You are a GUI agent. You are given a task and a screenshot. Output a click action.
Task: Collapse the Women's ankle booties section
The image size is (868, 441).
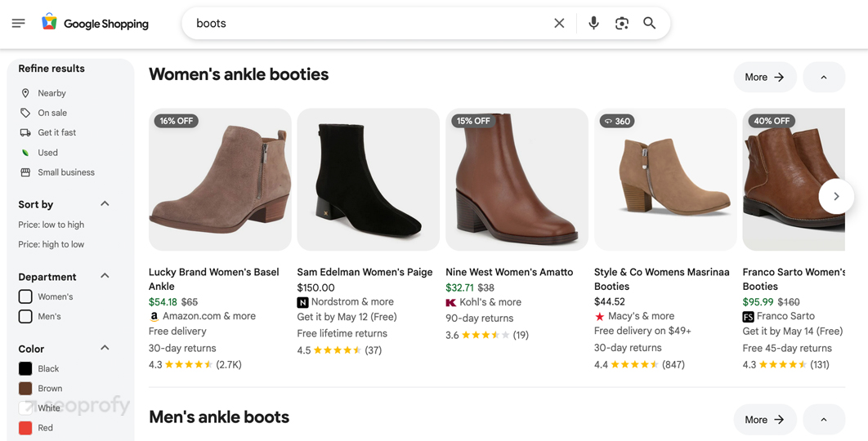tap(824, 77)
